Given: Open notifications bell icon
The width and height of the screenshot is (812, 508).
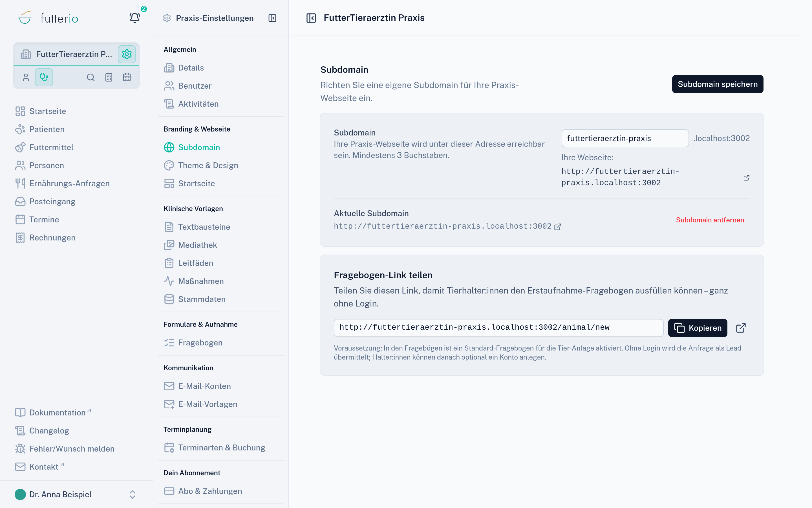Looking at the screenshot, I should [x=134, y=18].
